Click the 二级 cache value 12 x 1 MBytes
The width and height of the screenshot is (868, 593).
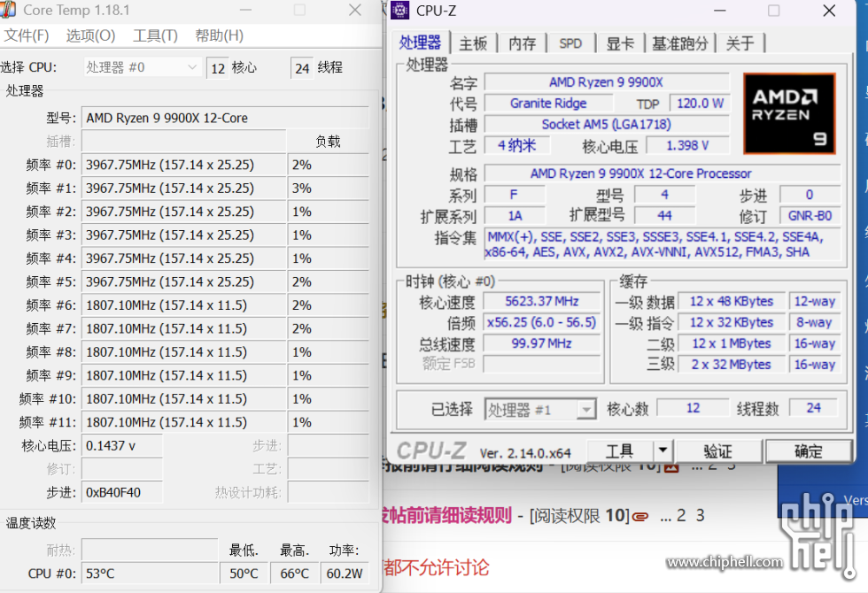coord(732,343)
